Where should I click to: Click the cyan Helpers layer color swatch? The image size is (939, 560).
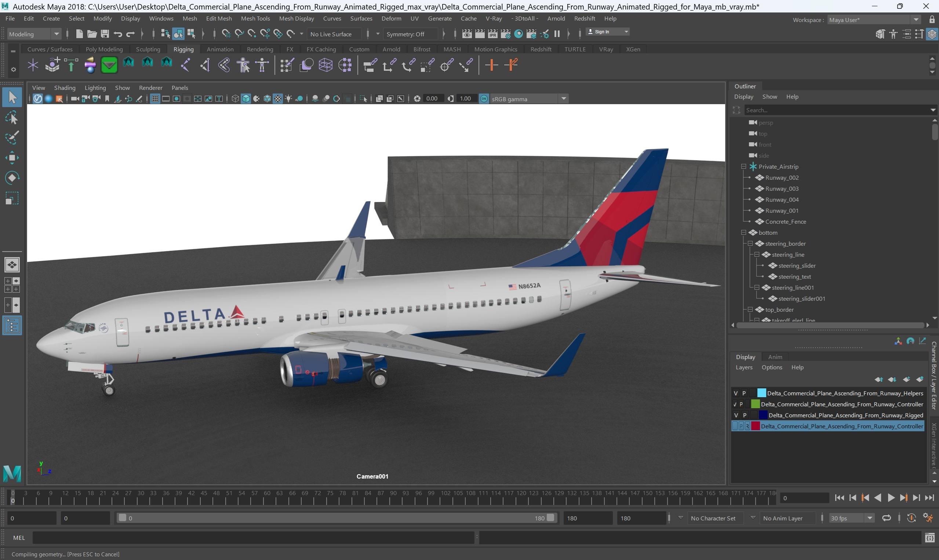761,393
